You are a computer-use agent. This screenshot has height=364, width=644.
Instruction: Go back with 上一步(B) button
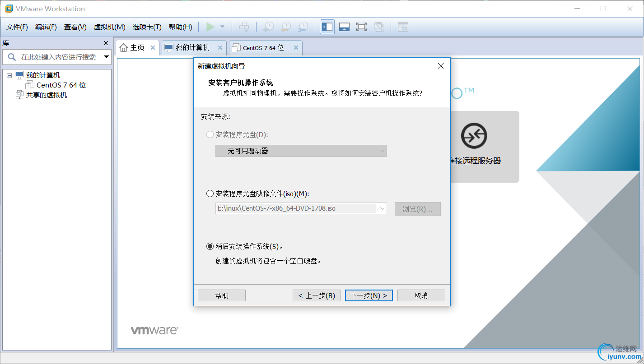pyautogui.click(x=317, y=295)
